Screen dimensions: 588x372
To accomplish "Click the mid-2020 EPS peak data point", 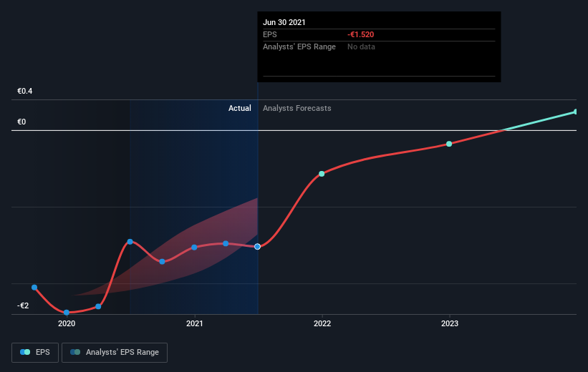I will point(130,242).
